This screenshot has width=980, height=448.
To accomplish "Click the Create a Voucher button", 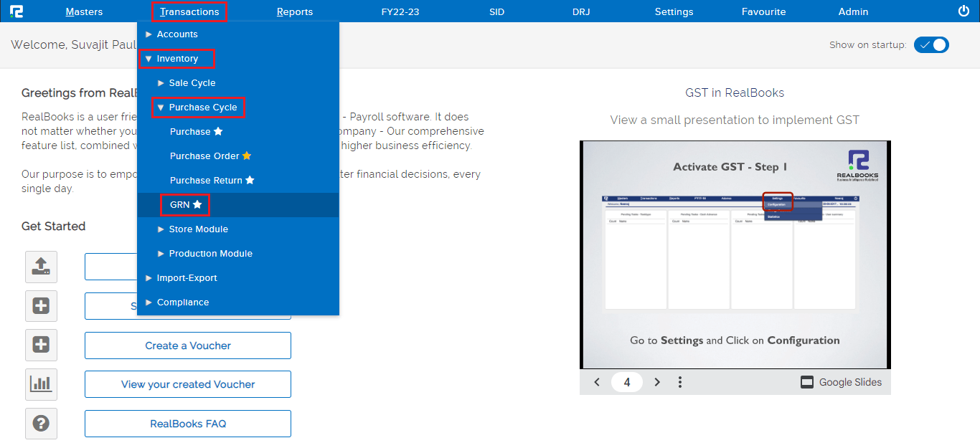I will pos(188,345).
